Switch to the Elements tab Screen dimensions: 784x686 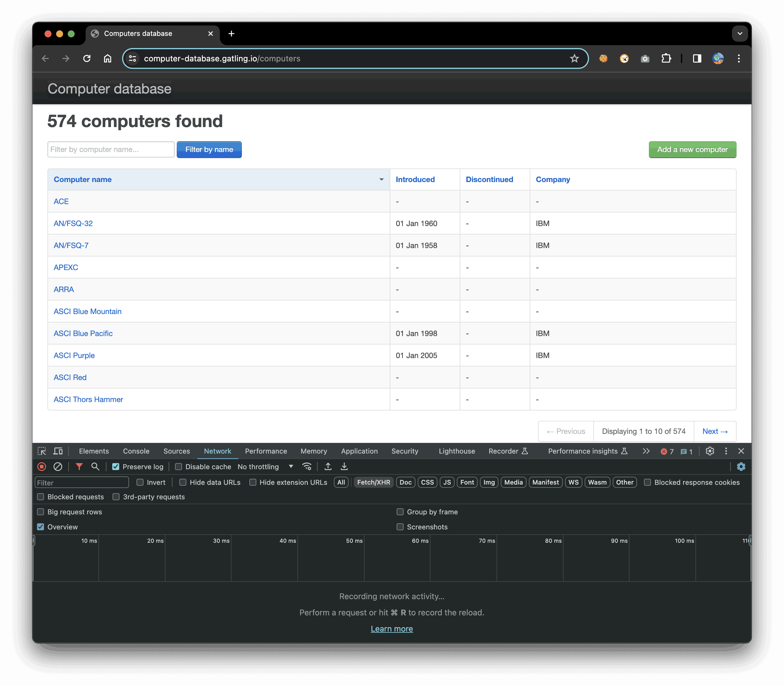tap(94, 451)
